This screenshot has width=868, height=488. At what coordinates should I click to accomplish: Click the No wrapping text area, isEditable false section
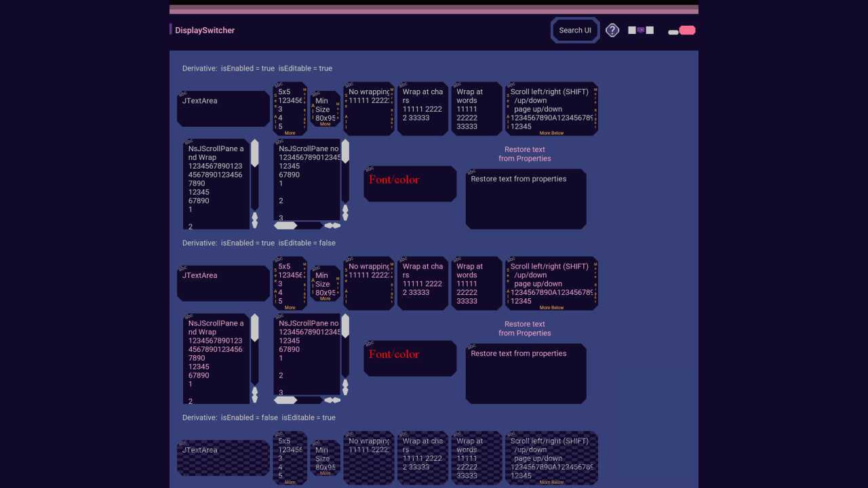[x=369, y=283]
